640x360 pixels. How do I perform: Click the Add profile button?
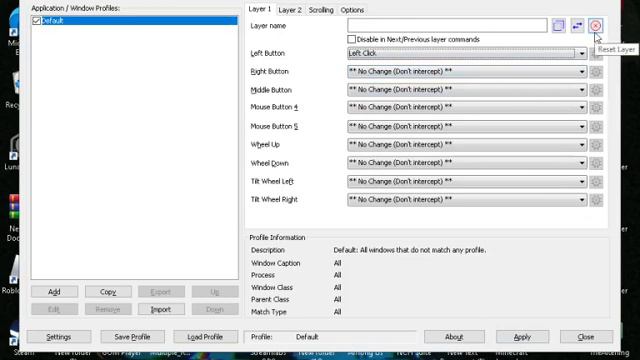54,292
